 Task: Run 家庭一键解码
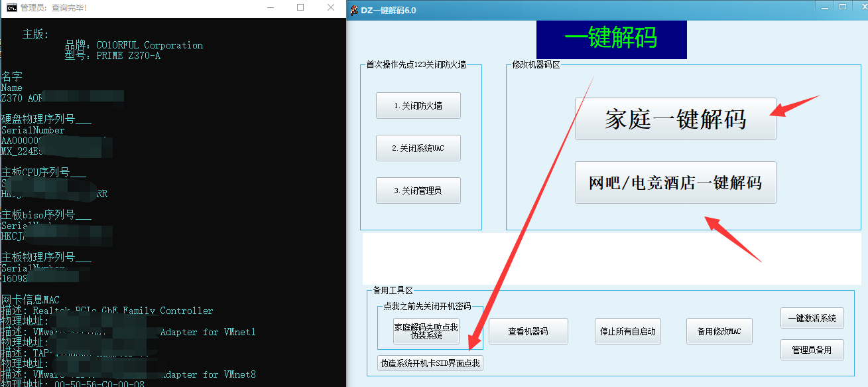[x=675, y=118]
